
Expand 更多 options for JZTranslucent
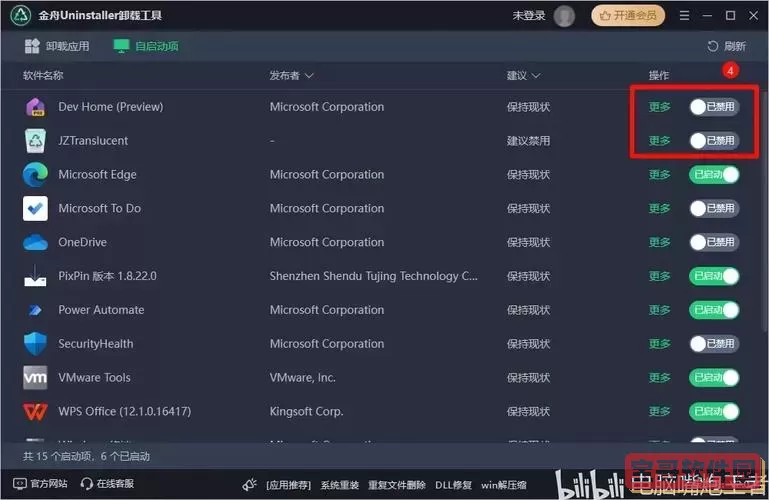(660, 141)
